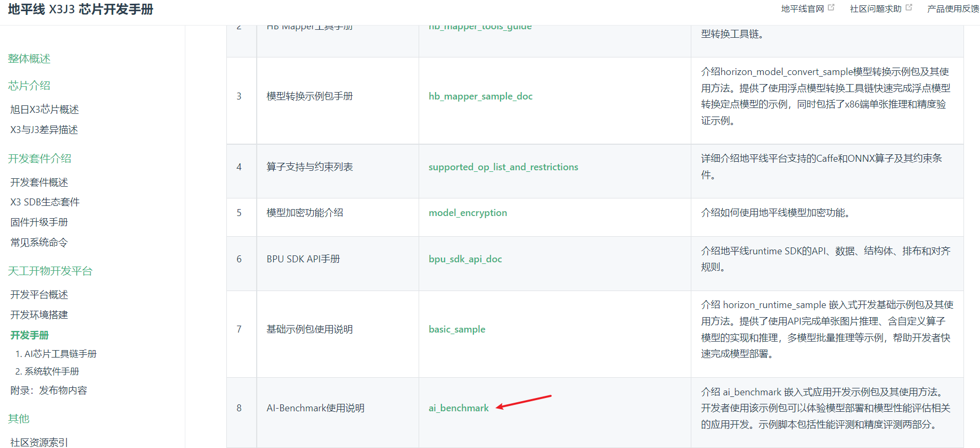Go to X3与J3差异描述 page
Viewport: 980px width, 448px height.
coord(44,130)
